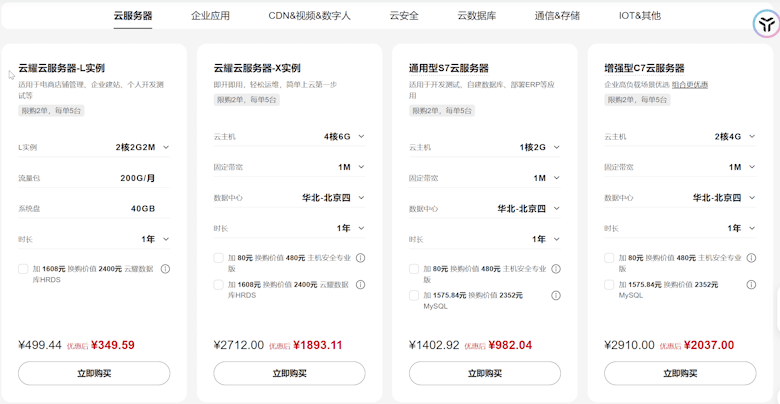This screenshot has height=404, width=780.
Task: Click info icon beside S7 MySQL add-on
Action: [x=556, y=296]
